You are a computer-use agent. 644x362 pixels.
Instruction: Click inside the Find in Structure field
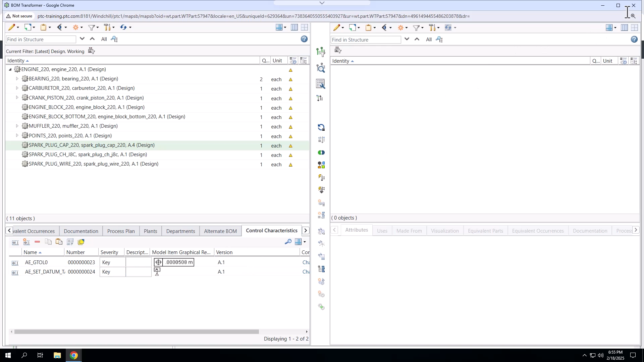click(40, 39)
